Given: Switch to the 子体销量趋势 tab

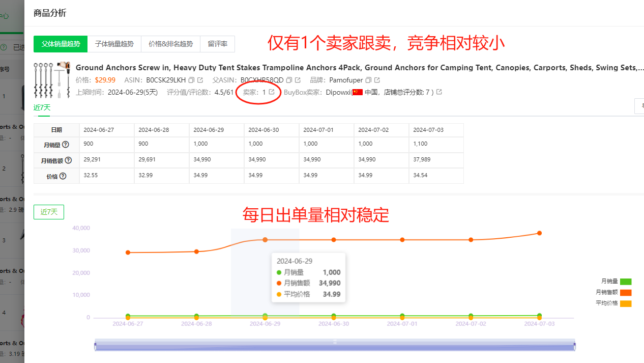Looking at the screenshot, I should tap(114, 44).
